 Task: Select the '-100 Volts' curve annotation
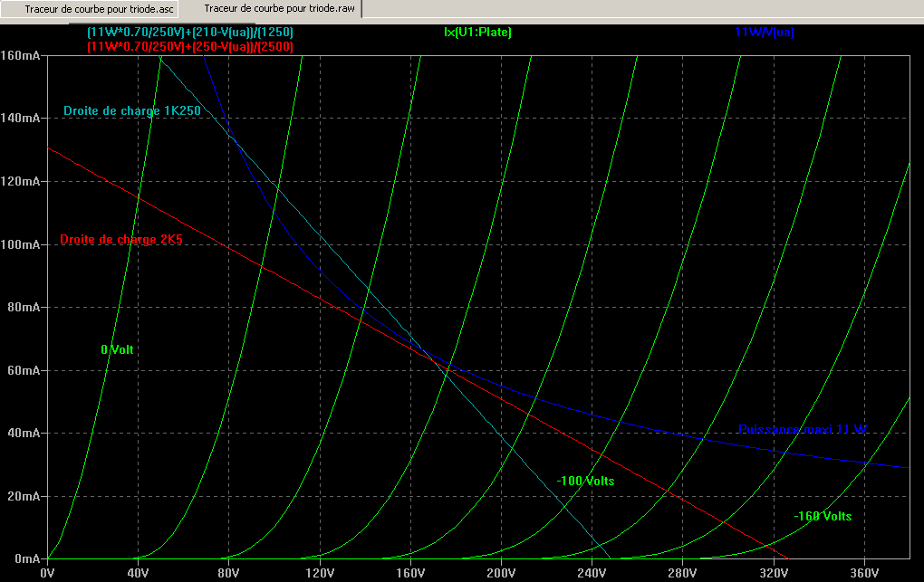coord(586,481)
